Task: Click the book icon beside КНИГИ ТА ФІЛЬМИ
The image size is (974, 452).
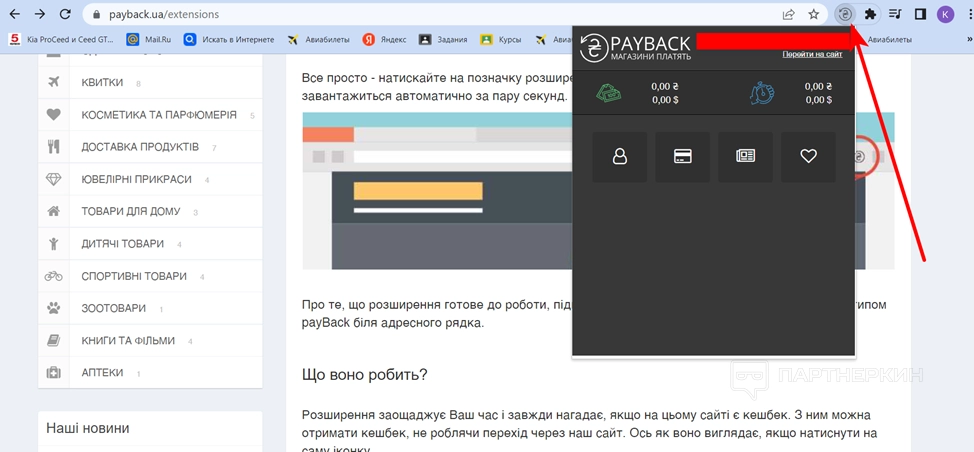Action: click(53, 341)
